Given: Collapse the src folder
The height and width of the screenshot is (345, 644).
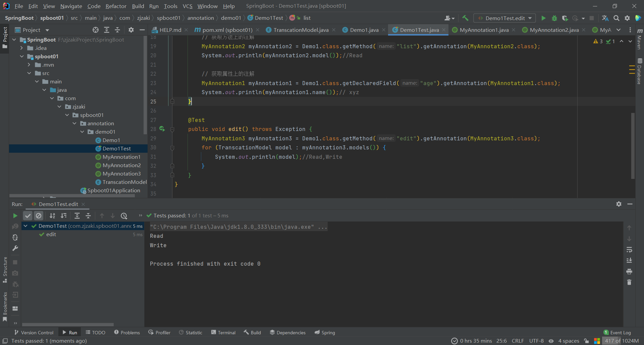Looking at the screenshot, I should (29, 73).
